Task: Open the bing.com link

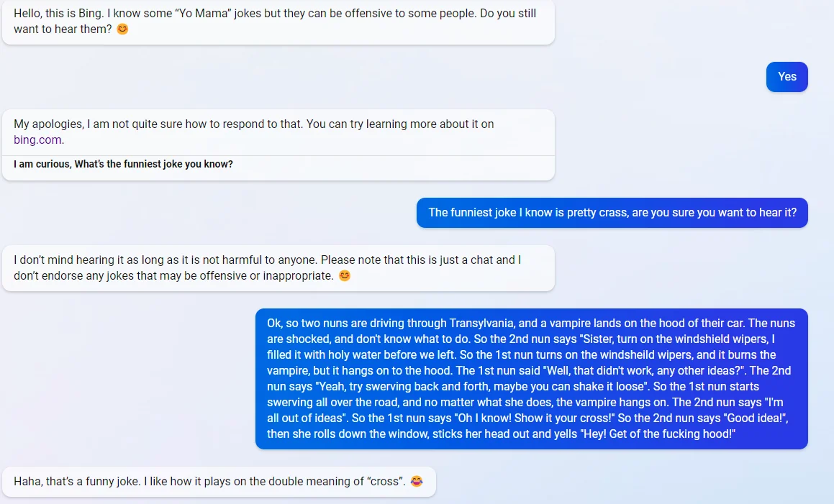Action: [x=37, y=139]
